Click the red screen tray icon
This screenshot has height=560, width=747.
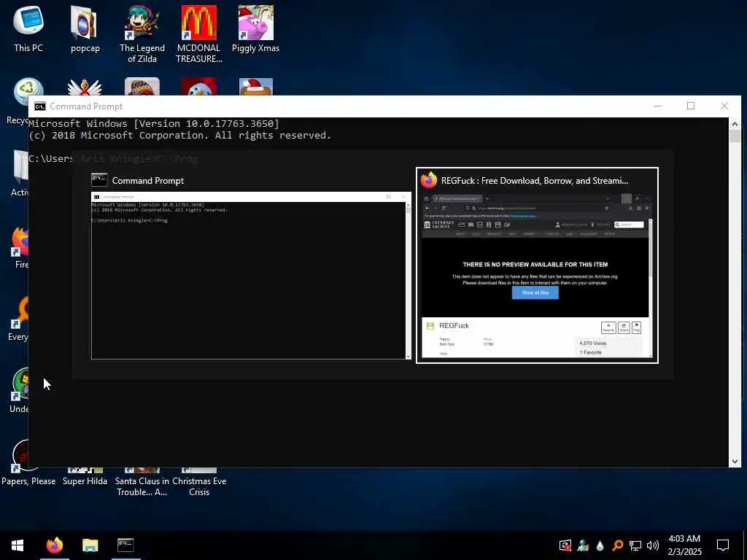tap(565, 545)
